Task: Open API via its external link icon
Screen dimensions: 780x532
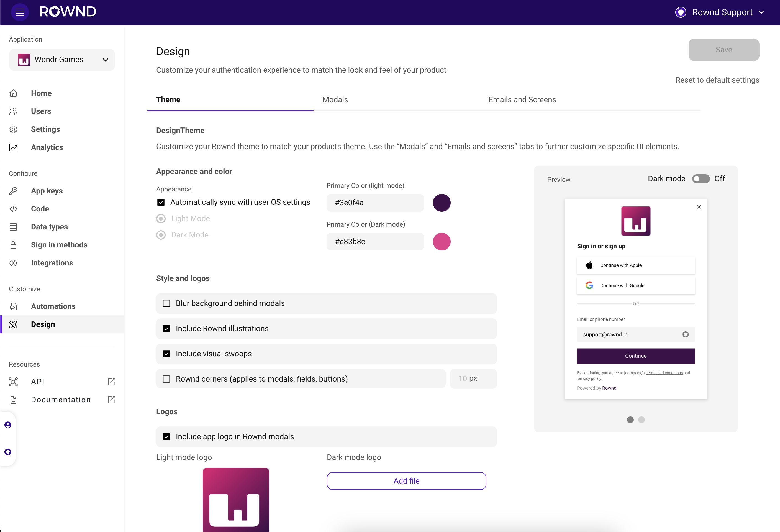Action: pyautogui.click(x=111, y=382)
